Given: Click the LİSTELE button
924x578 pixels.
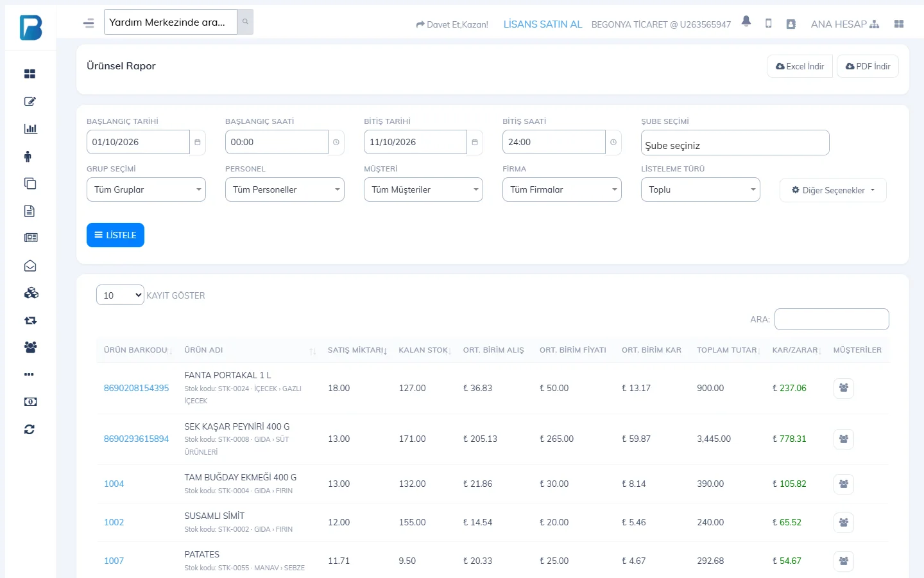Looking at the screenshot, I should pyautogui.click(x=116, y=235).
